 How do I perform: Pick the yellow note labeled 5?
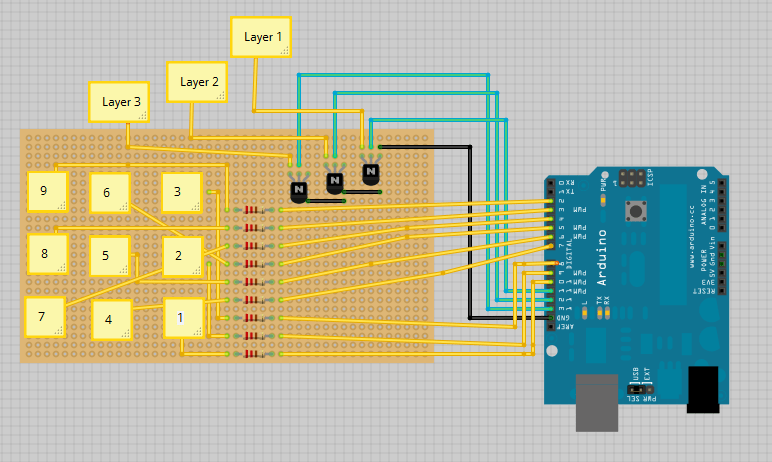coord(110,256)
